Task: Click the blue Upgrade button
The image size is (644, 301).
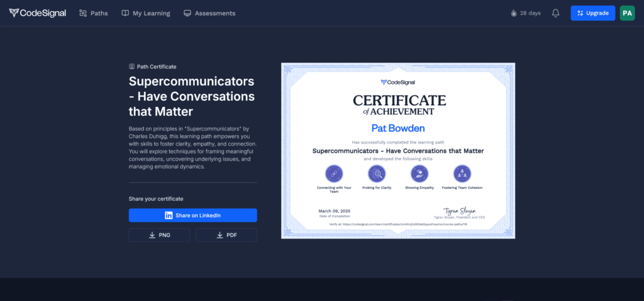Action: 592,13
